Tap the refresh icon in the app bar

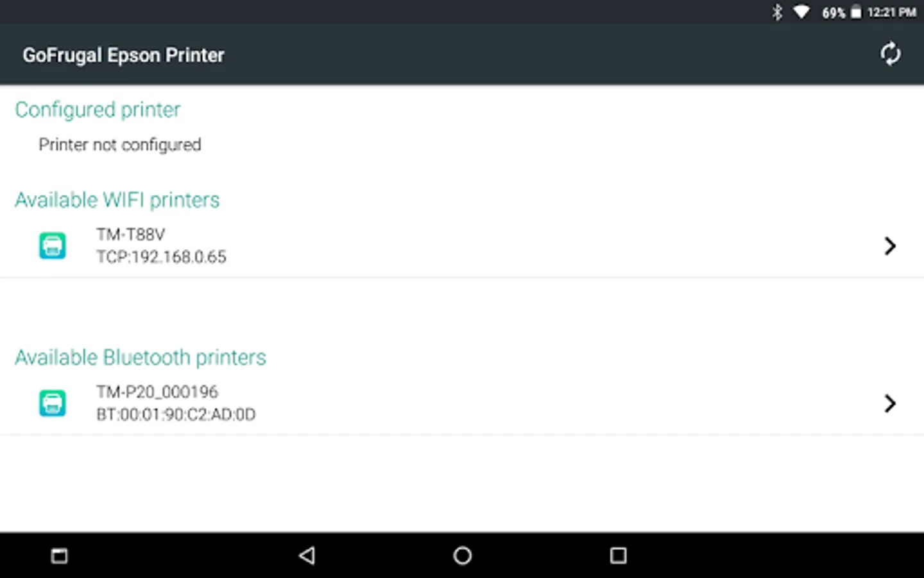[890, 54]
